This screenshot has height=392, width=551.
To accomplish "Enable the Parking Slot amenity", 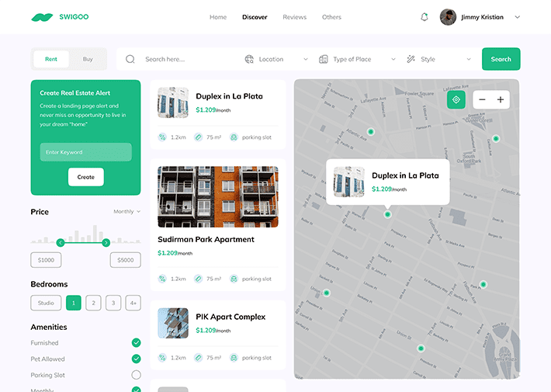I will tap(136, 375).
